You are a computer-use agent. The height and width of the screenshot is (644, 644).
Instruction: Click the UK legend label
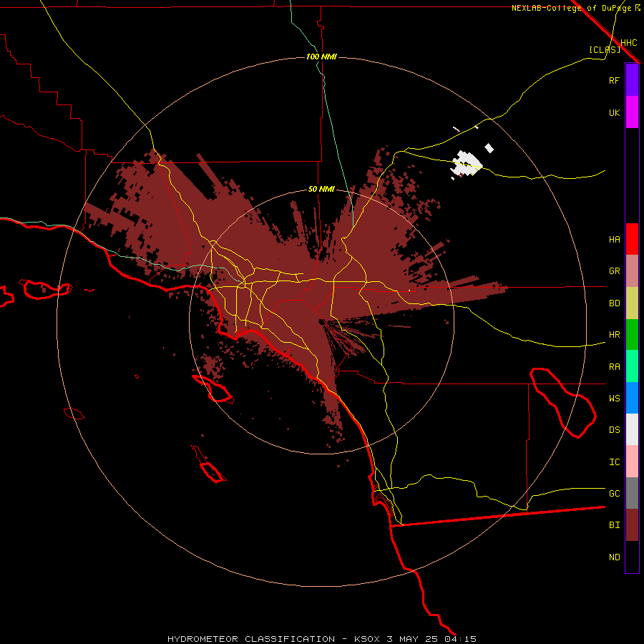pos(614,112)
